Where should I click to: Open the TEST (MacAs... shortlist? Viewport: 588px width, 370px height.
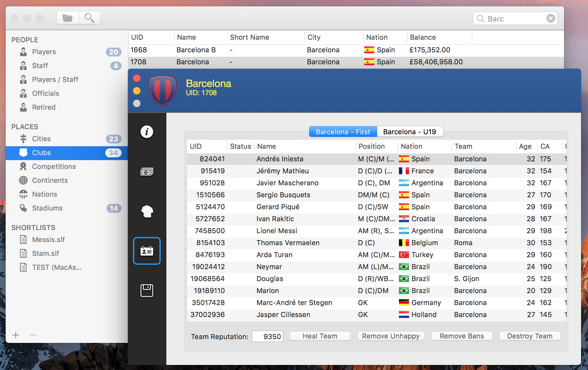(x=66, y=267)
